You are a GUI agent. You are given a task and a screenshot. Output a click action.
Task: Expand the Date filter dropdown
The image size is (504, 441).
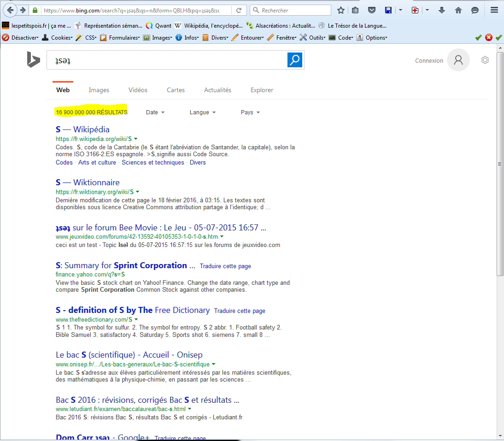click(155, 112)
